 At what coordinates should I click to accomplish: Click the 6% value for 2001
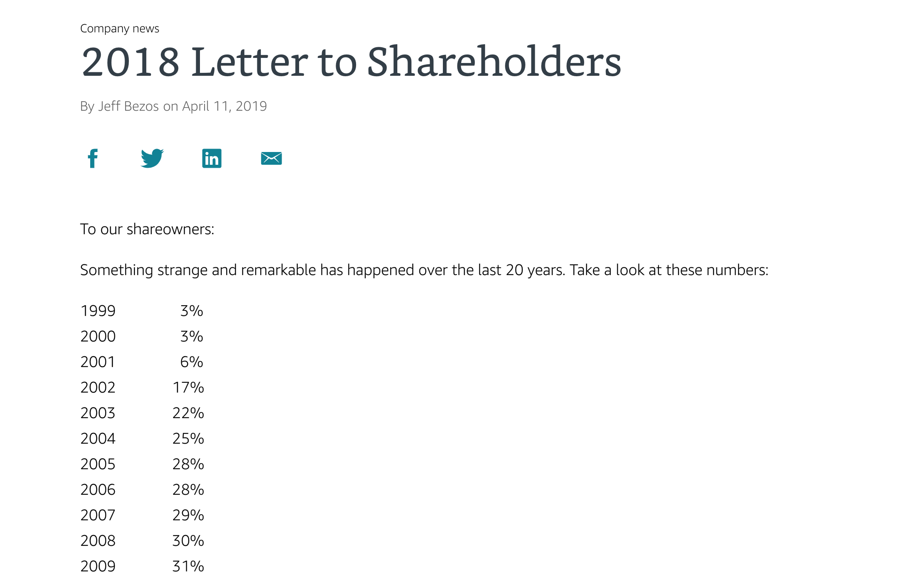coord(191,362)
